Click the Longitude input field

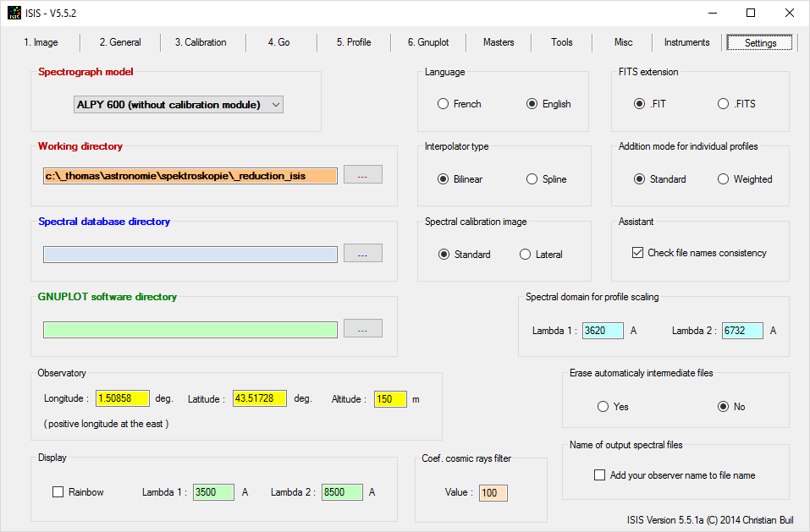tap(123, 398)
